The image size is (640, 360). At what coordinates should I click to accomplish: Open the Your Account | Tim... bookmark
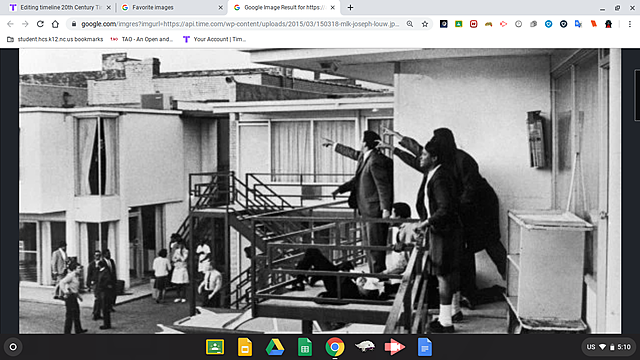pos(215,39)
